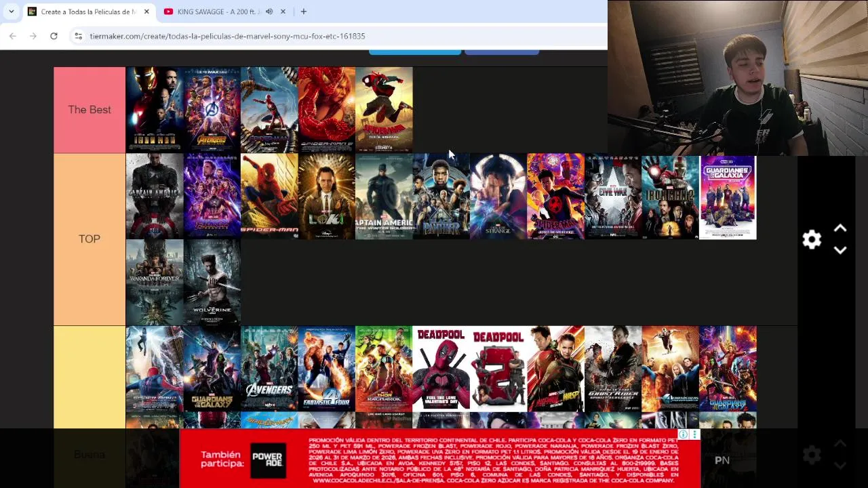This screenshot has height=488, width=868.
Task: Mute the KING SAVAGGE tab audio
Action: point(269,12)
